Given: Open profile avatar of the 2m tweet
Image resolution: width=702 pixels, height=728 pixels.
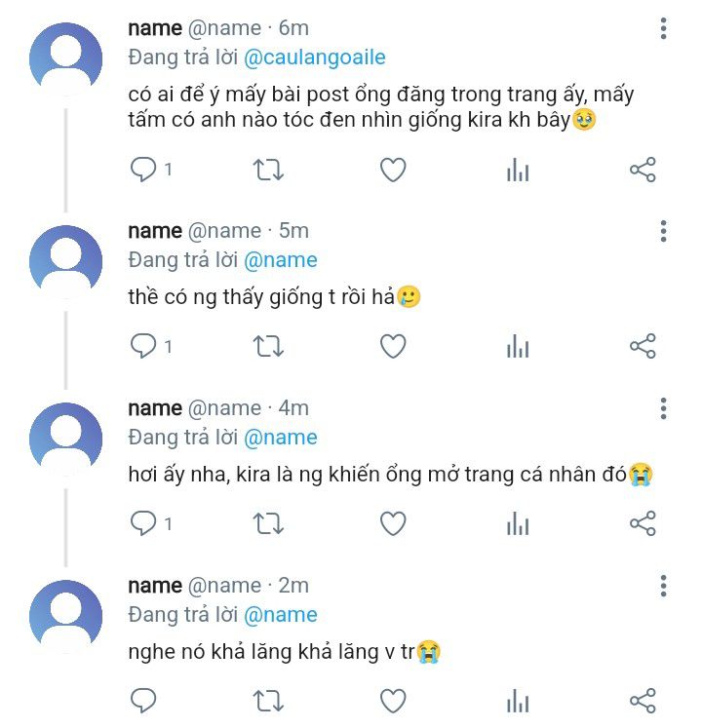Looking at the screenshot, I should pyautogui.click(x=65, y=616).
